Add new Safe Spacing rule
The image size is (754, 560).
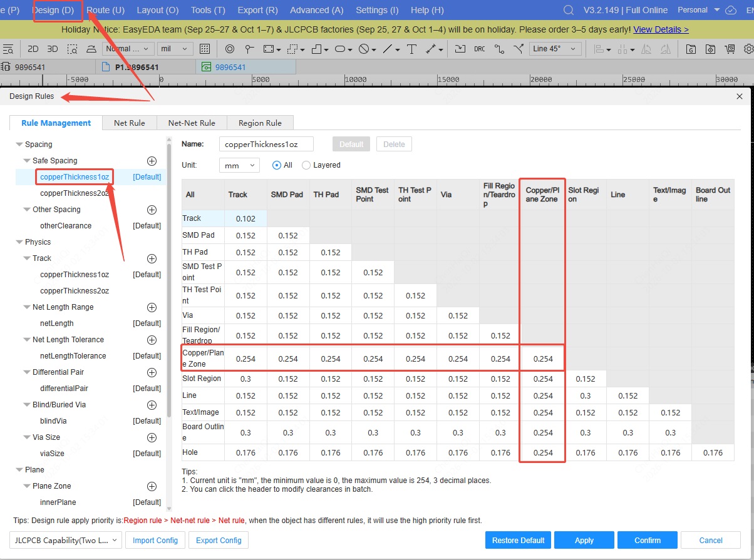[x=152, y=161]
